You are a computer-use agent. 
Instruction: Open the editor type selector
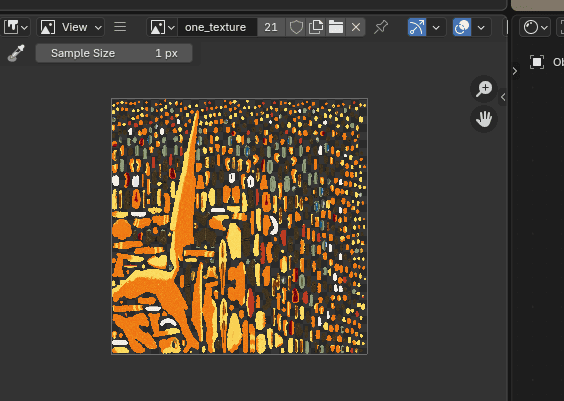[x=15, y=27]
